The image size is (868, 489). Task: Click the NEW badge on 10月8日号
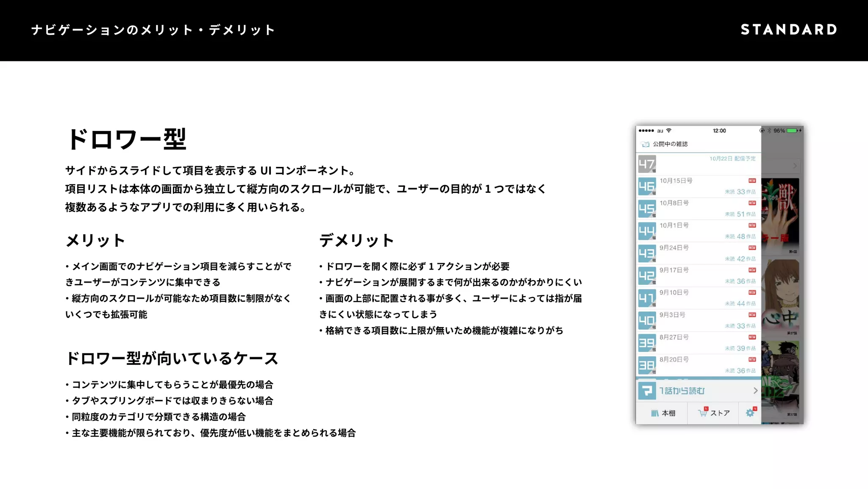(752, 203)
